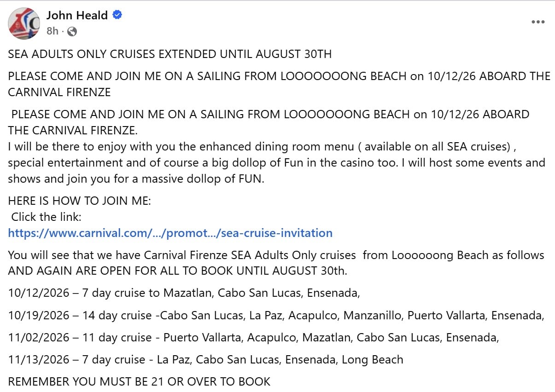Open the 8h post timestamp link

(x=53, y=32)
